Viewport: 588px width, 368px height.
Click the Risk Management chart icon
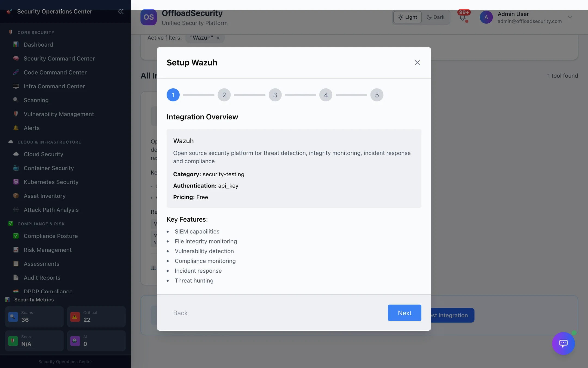(16, 250)
